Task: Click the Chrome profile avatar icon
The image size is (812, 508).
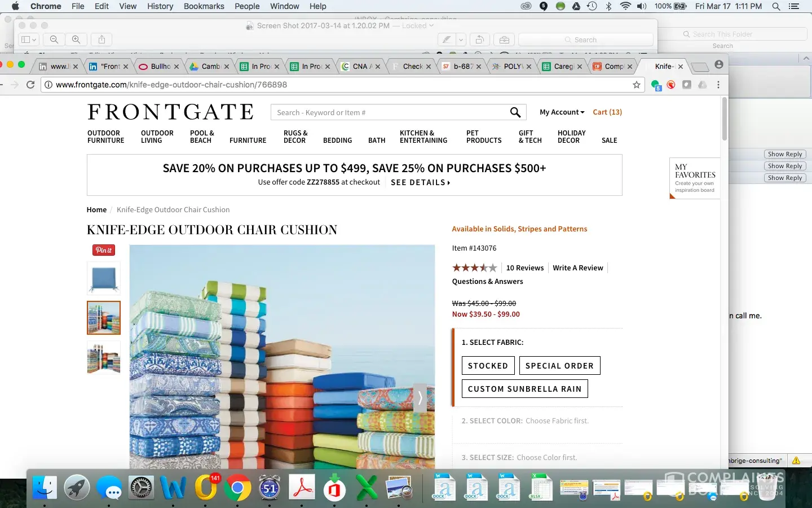Action: pos(718,65)
